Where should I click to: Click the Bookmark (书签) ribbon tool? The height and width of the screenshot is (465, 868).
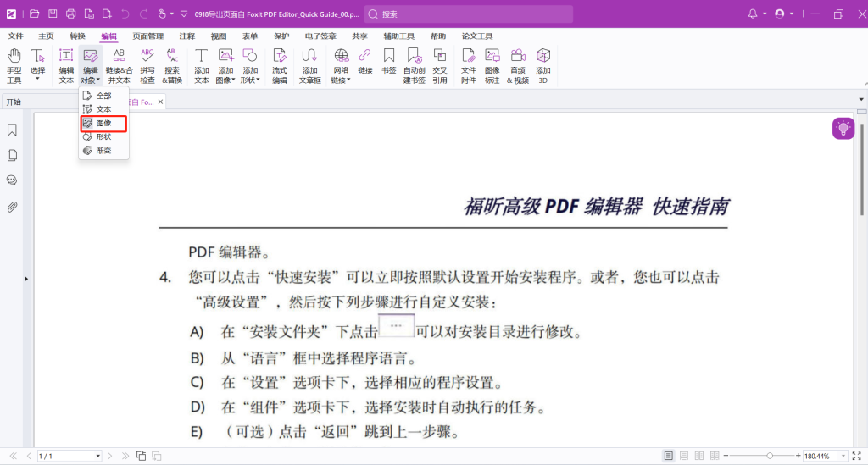(x=389, y=62)
